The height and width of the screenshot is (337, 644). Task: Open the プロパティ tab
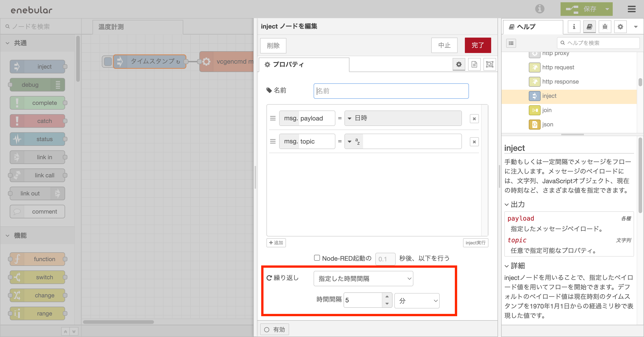click(304, 65)
